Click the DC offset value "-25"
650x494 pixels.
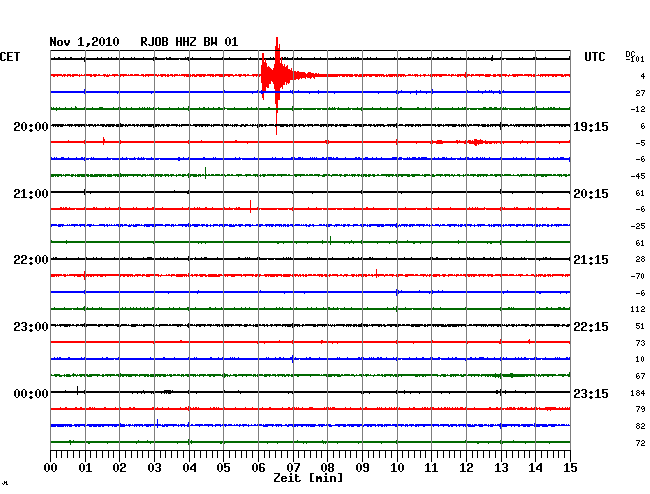tap(638, 226)
